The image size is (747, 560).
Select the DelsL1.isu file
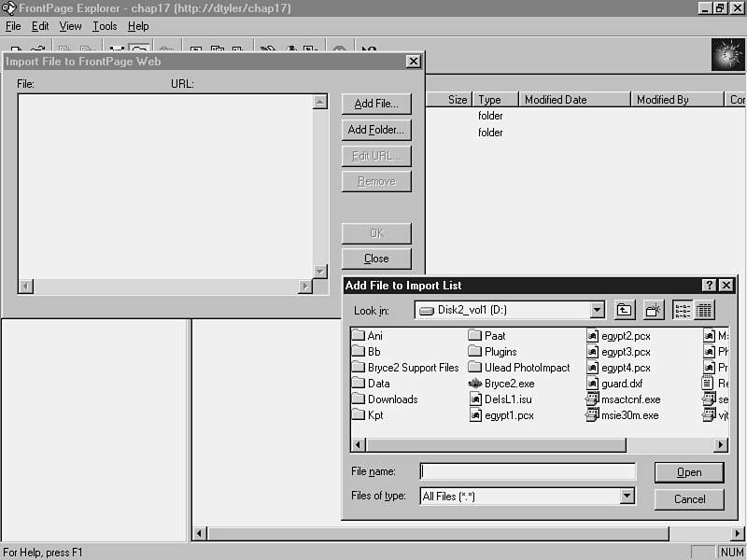tap(500, 399)
